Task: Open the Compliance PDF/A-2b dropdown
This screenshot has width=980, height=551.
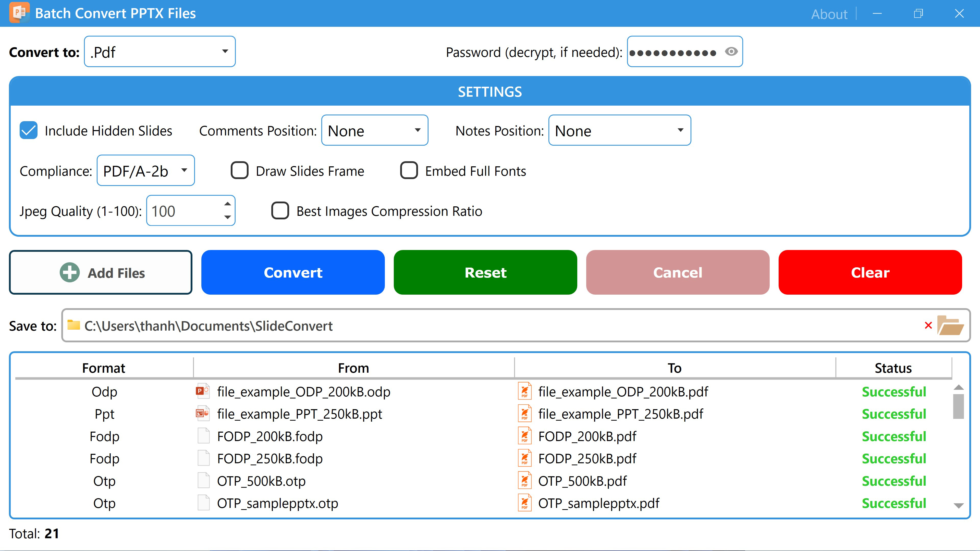Action: [x=146, y=170]
